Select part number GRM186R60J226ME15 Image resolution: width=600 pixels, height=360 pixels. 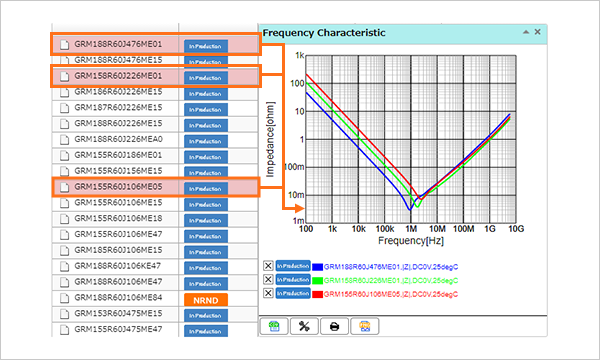(118, 92)
